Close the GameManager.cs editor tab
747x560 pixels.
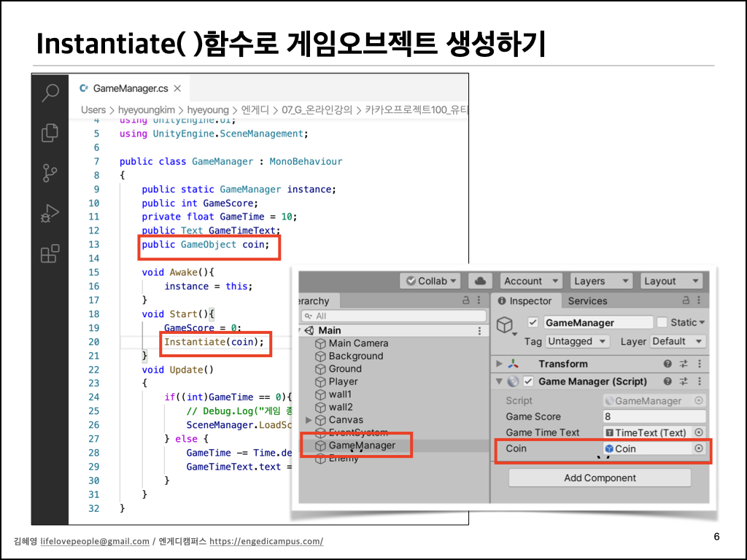pos(177,88)
